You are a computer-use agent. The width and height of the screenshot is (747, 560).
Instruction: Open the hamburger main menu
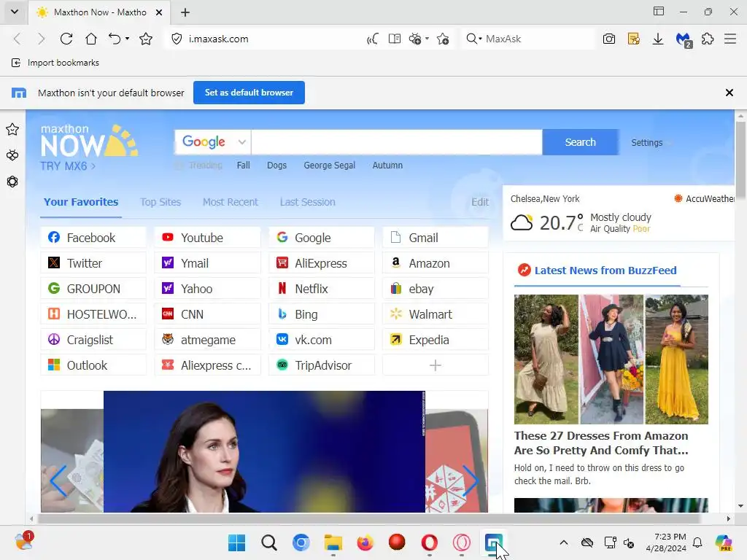click(730, 39)
